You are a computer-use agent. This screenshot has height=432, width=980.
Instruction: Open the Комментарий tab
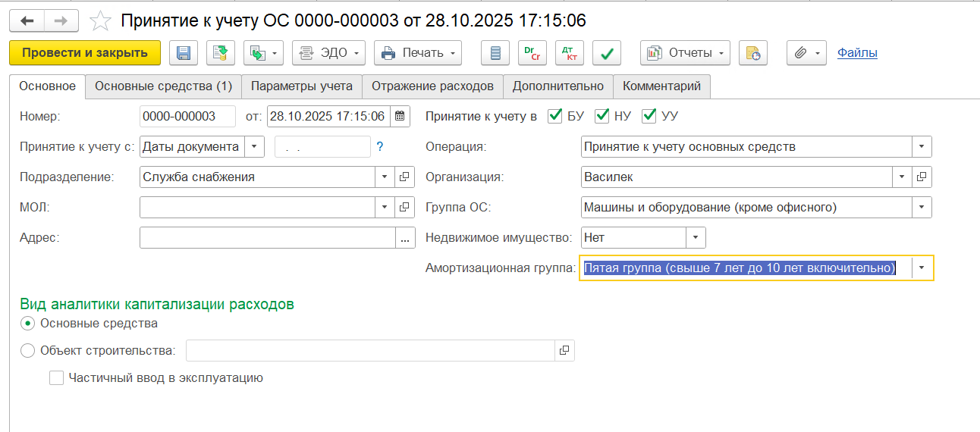[662, 86]
